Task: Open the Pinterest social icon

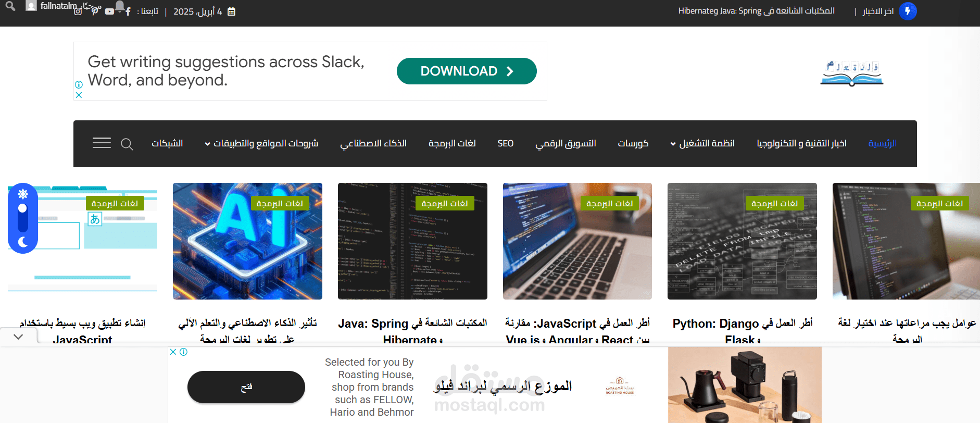Action: 95,11
